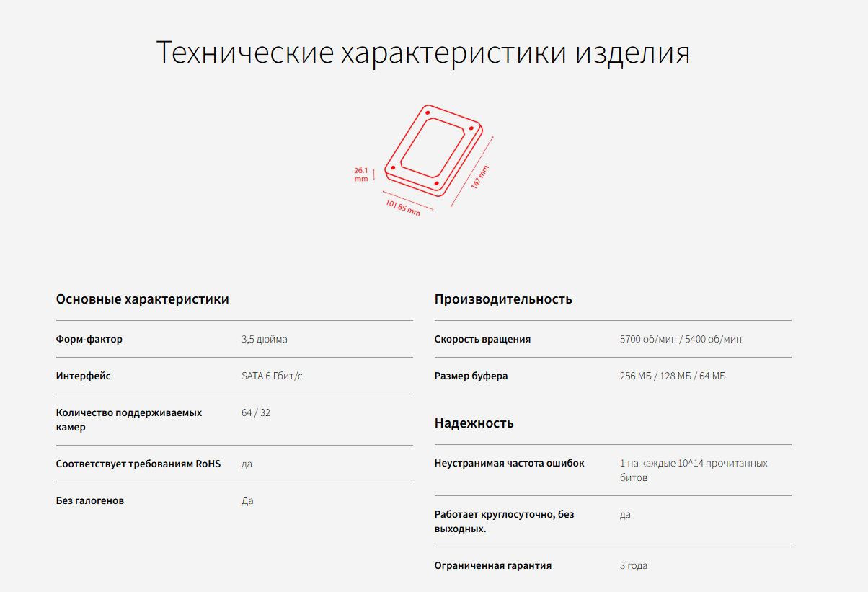Click the Соответствует требованиям RoHS label

(138, 464)
